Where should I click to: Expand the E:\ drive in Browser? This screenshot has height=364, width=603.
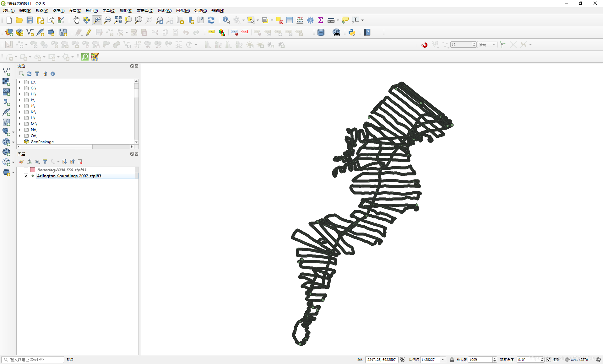point(19,82)
